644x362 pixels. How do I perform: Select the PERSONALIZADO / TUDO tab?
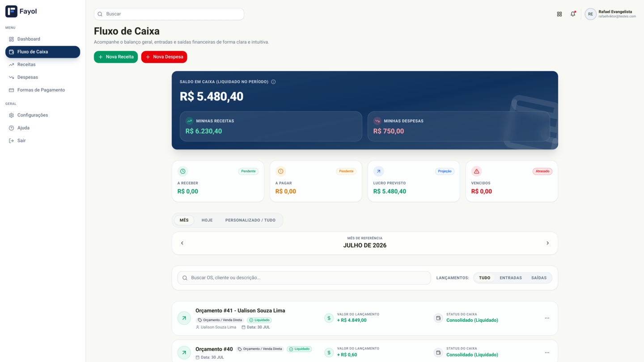pos(250,220)
